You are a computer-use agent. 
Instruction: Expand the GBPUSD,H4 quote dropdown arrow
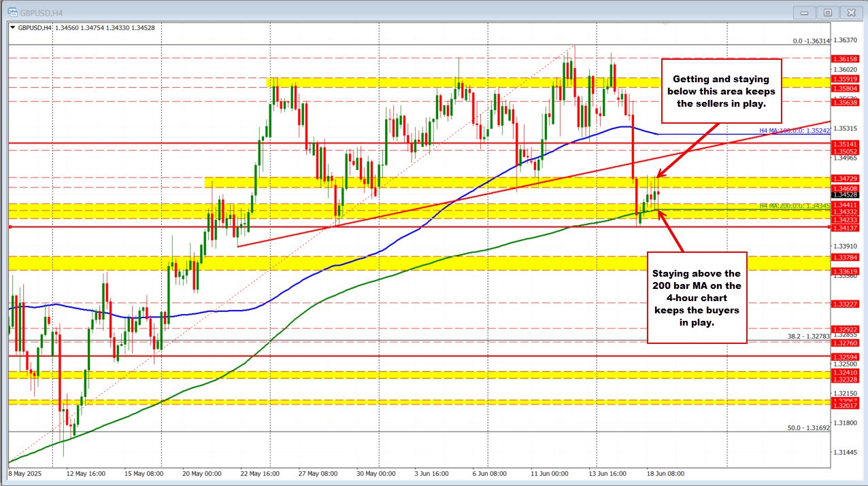click(11, 26)
